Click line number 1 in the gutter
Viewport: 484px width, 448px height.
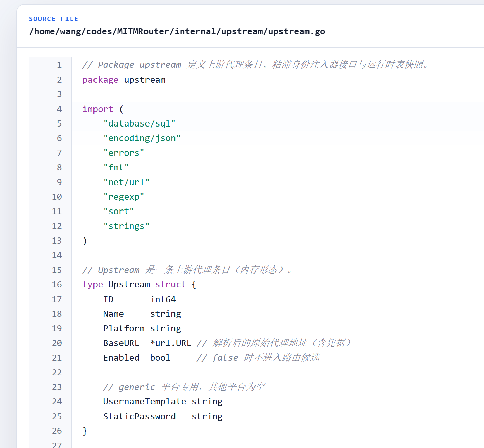(59, 65)
